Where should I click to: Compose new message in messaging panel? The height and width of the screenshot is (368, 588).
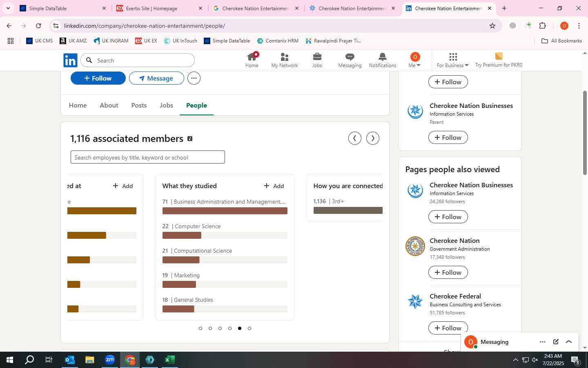tap(556, 342)
